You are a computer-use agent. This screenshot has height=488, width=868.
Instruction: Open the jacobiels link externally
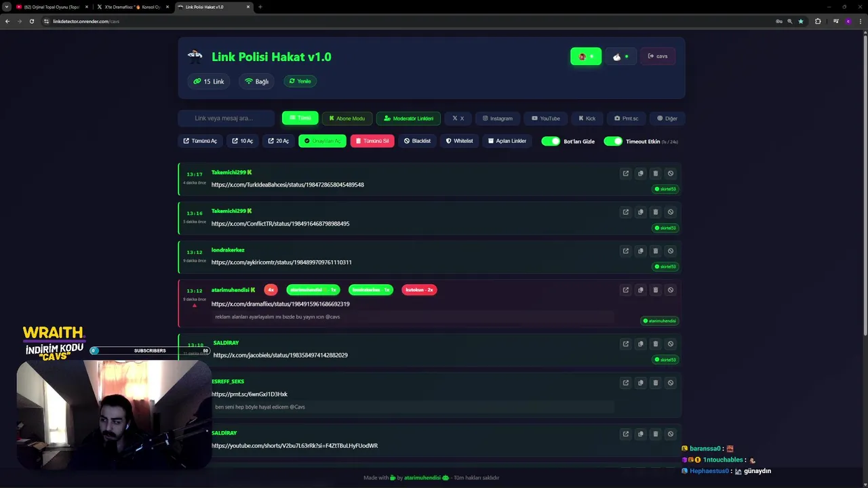click(625, 344)
